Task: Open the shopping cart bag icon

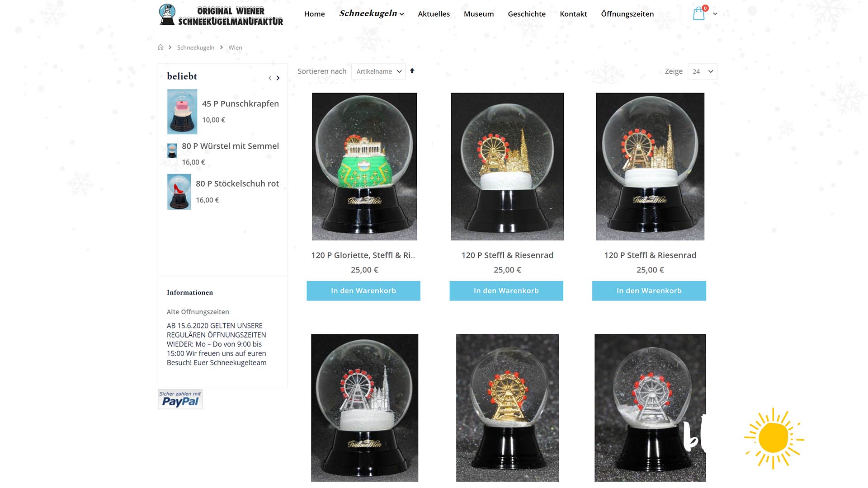Action: click(x=698, y=14)
